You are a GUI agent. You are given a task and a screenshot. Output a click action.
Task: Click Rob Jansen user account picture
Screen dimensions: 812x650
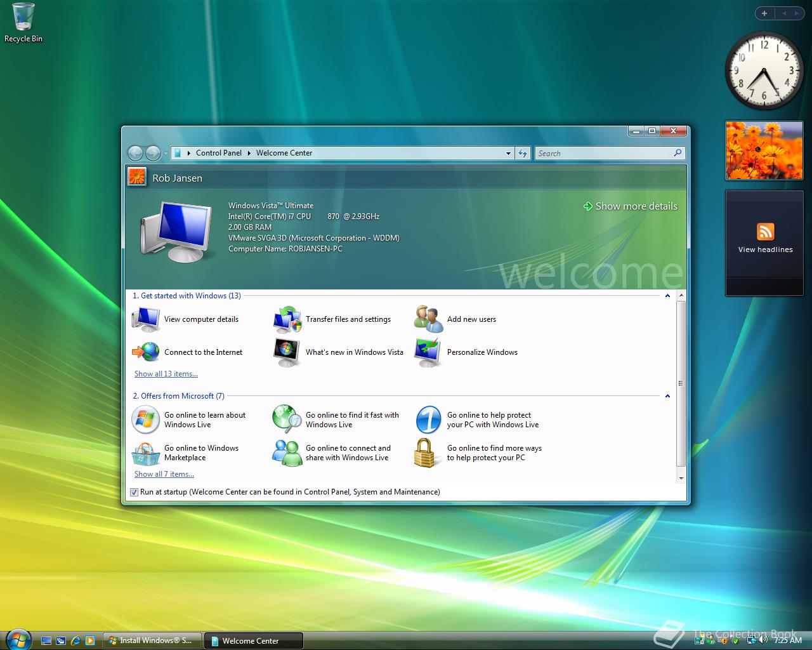pyautogui.click(x=137, y=177)
